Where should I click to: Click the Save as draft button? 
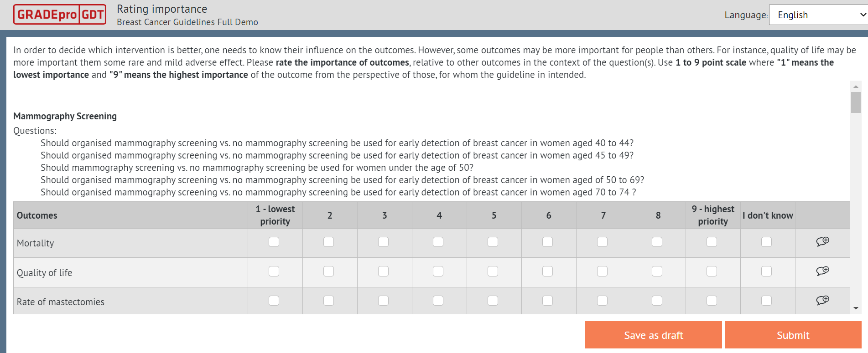coord(653,335)
